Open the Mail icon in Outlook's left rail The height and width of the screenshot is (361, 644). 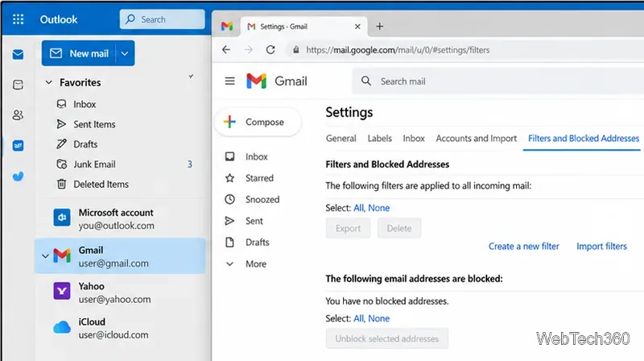(18, 54)
